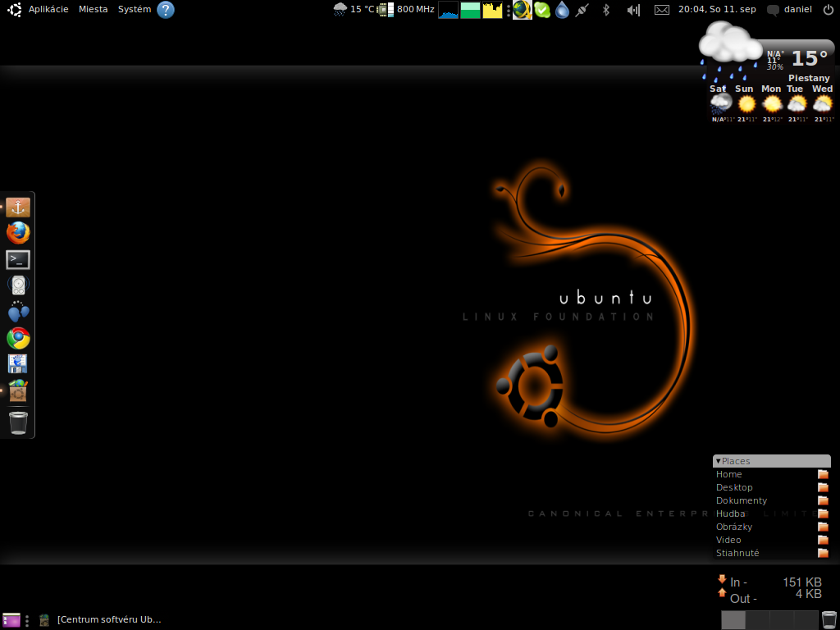Open Ubuntu Software Center dock icon

18,390
